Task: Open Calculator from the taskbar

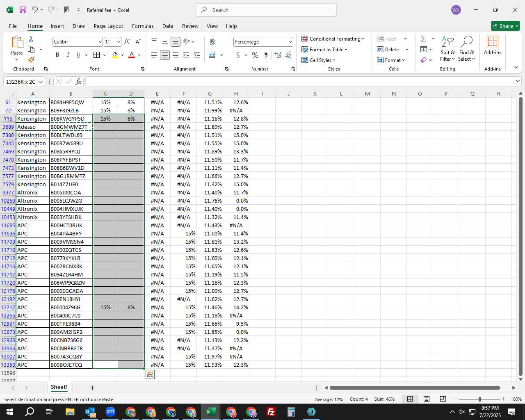Action: 291,412
